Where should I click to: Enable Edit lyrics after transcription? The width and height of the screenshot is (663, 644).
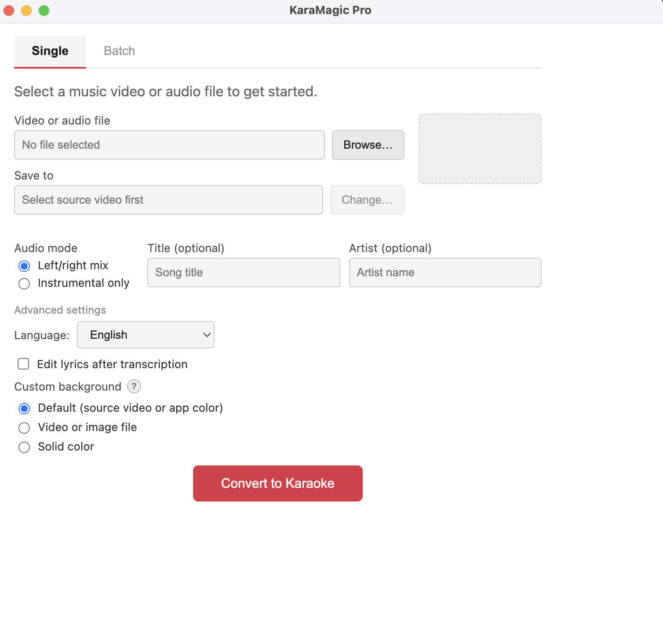click(23, 364)
